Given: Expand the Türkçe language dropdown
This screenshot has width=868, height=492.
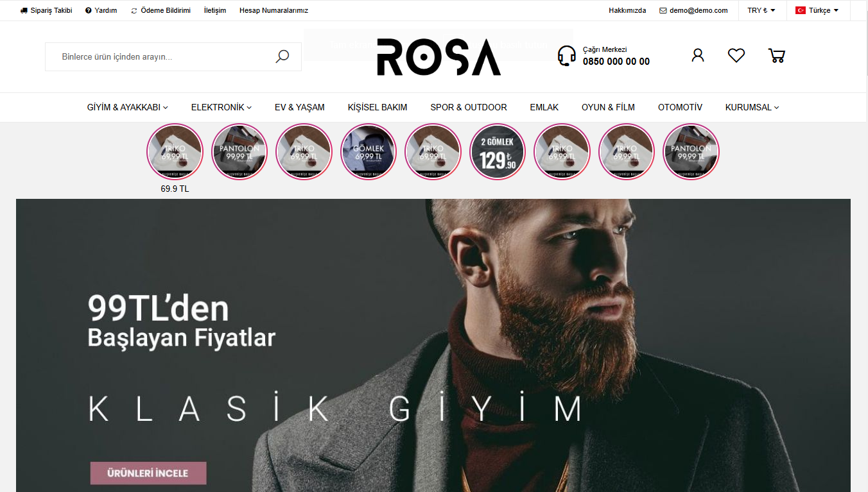Looking at the screenshot, I should [x=817, y=10].
